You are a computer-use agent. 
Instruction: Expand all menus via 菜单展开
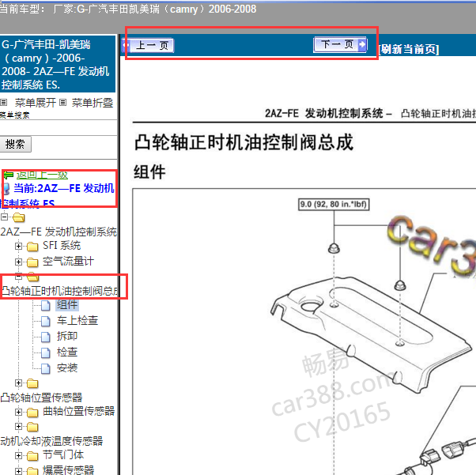point(36,103)
